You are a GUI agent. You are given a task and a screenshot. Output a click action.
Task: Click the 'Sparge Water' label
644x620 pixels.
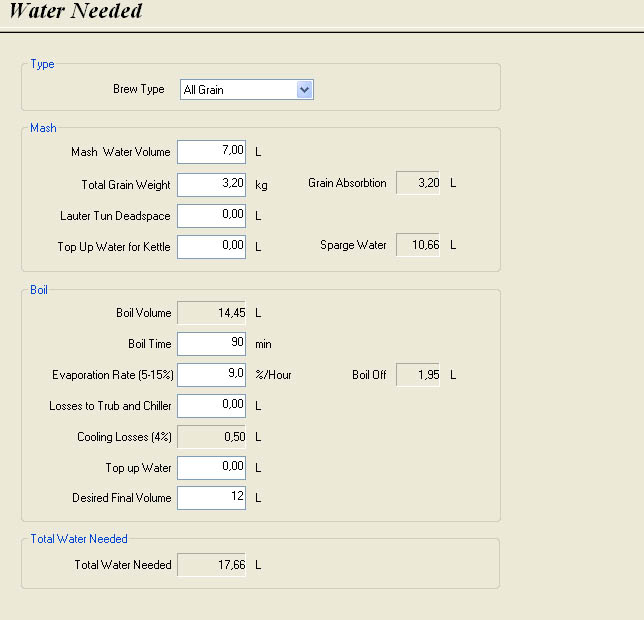[x=353, y=245]
